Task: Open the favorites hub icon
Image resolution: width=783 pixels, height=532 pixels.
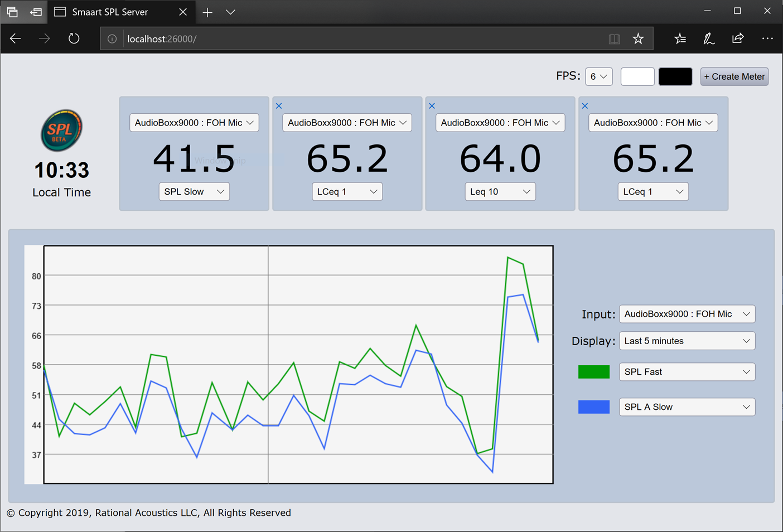Action: click(680, 39)
